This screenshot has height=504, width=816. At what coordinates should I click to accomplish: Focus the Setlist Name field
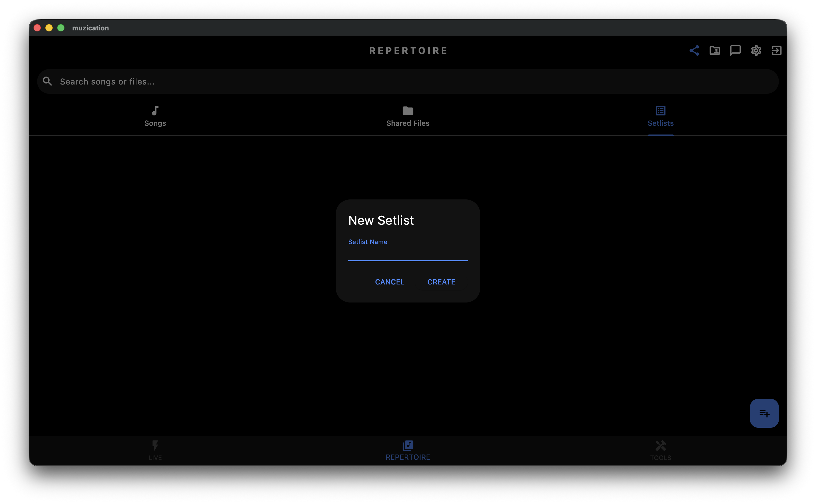[x=408, y=249]
